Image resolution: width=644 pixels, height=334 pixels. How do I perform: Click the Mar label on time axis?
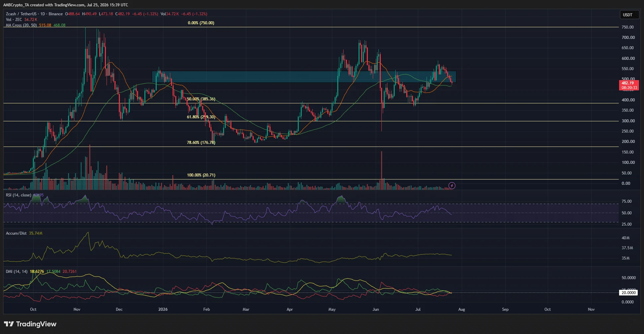click(246, 309)
